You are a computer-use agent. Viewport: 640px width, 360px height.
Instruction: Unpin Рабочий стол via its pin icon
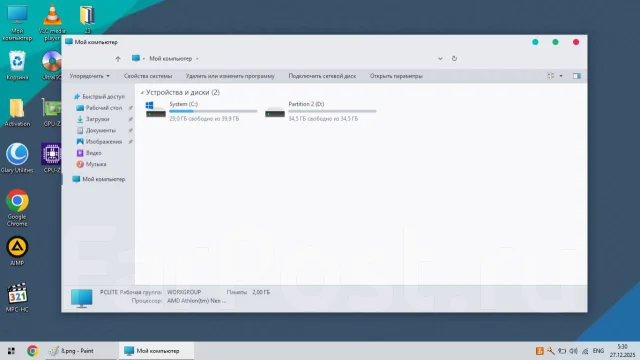pyautogui.click(x=131, y=108)
